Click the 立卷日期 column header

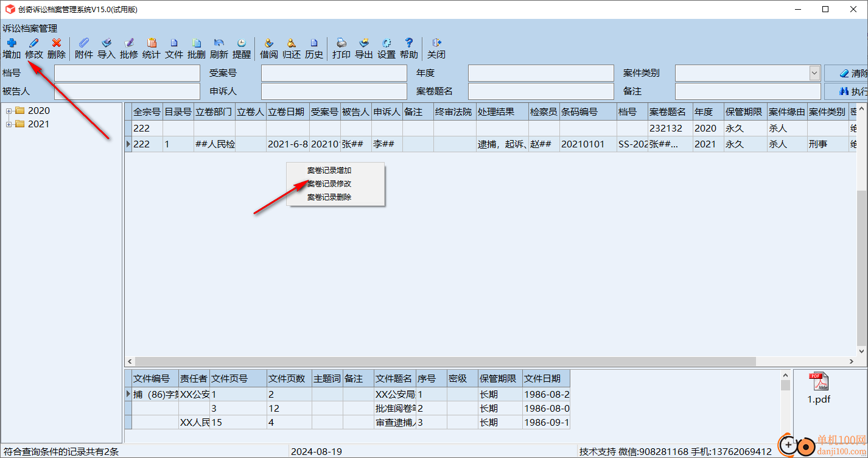pyautogui.click(x=288, y=112)
